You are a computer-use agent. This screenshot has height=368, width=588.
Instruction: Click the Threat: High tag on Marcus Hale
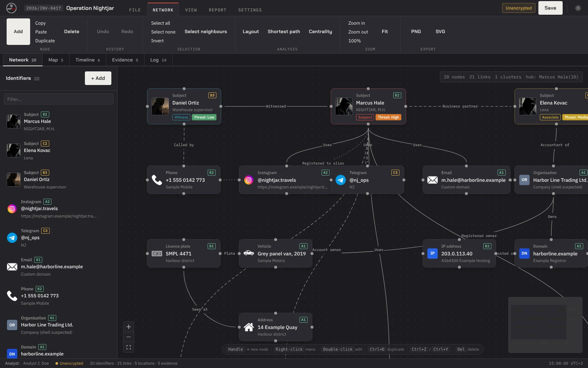388,117
